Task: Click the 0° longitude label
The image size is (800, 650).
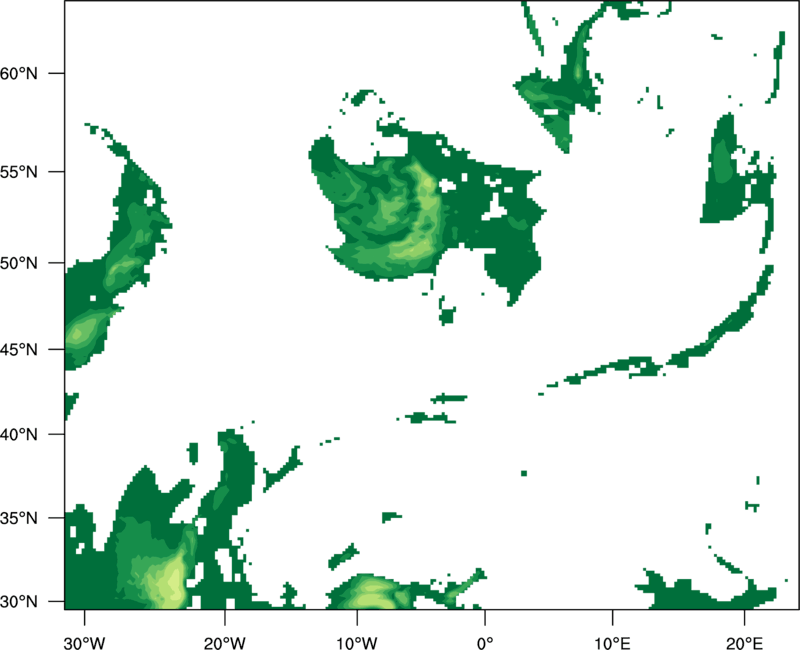Action: click(x=485, y=643)
